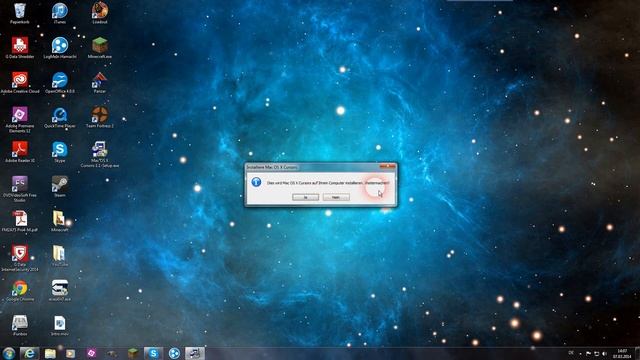The image size is (640, 360).
Task: Launch iTunes from the desktop
Action: pyautogui.click(x=60, y=13)
